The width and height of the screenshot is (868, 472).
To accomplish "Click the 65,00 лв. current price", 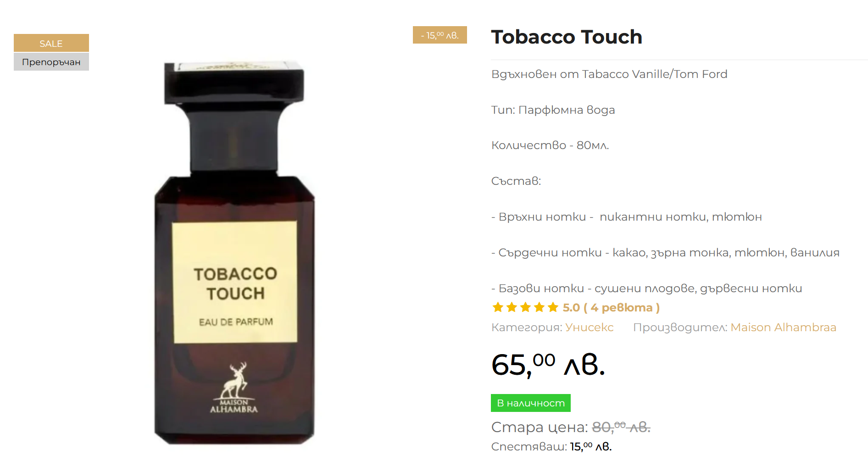I will click(548, 365).
